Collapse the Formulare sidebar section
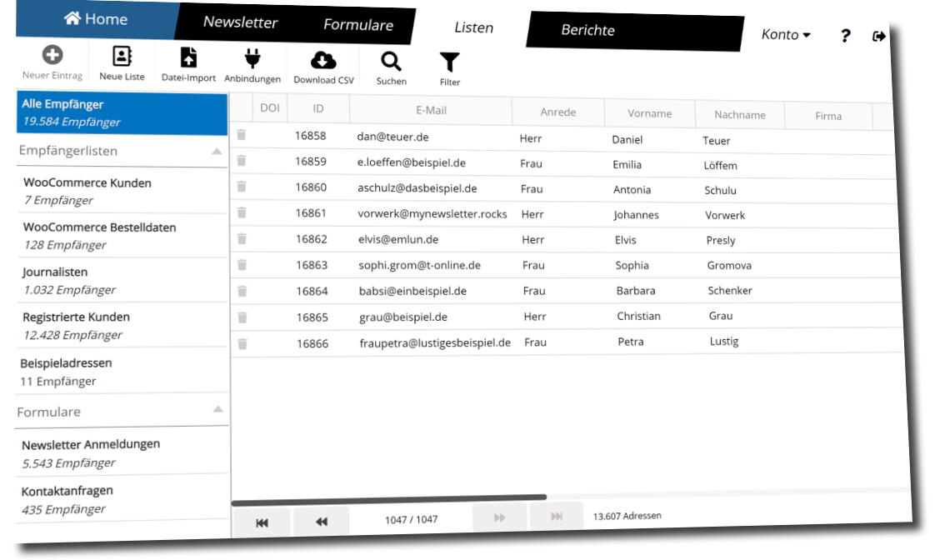 [x=217, y=410]
